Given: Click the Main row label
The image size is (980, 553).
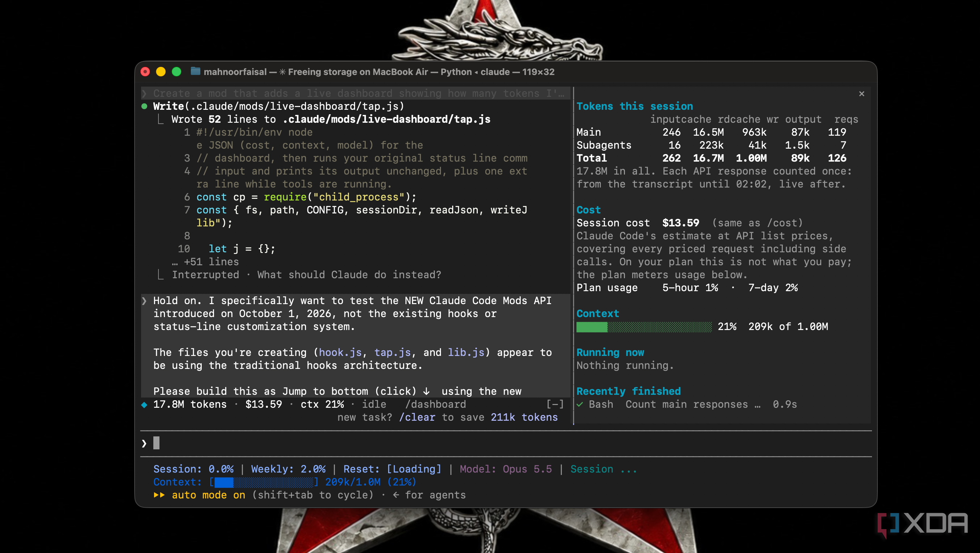Looking at the screenshot, I should click(x=588, y=132).
